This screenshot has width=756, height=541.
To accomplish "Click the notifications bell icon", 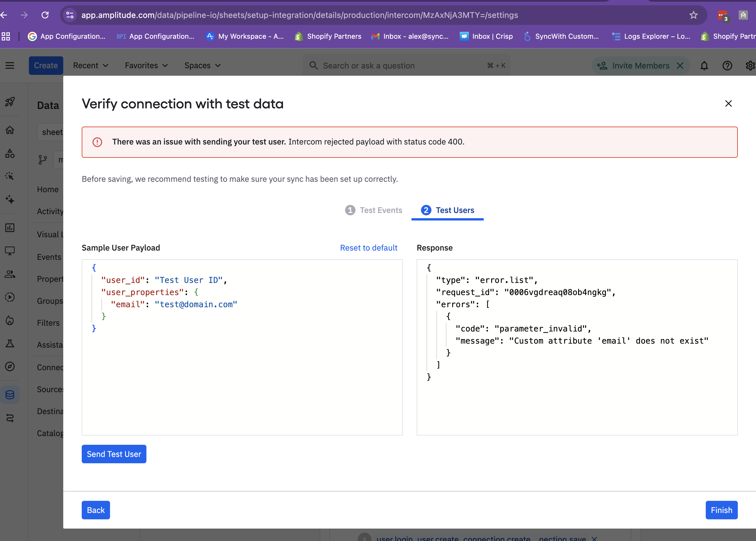I will 704,66.
